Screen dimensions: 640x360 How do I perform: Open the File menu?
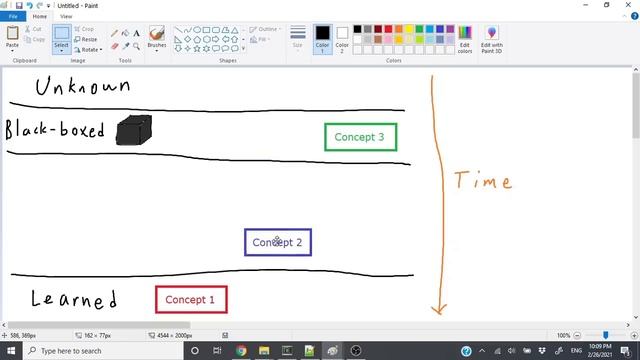coord(13,16)
